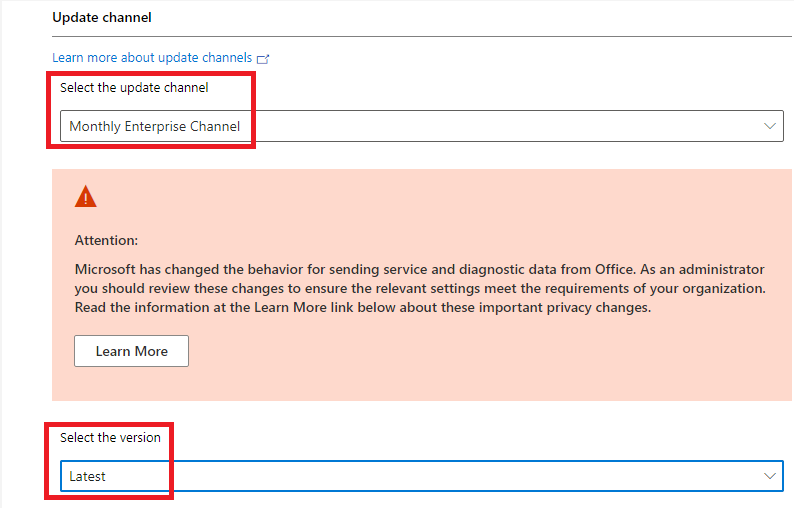
Task: Click the "Latest" value in the version box
Action: (88, 476)
